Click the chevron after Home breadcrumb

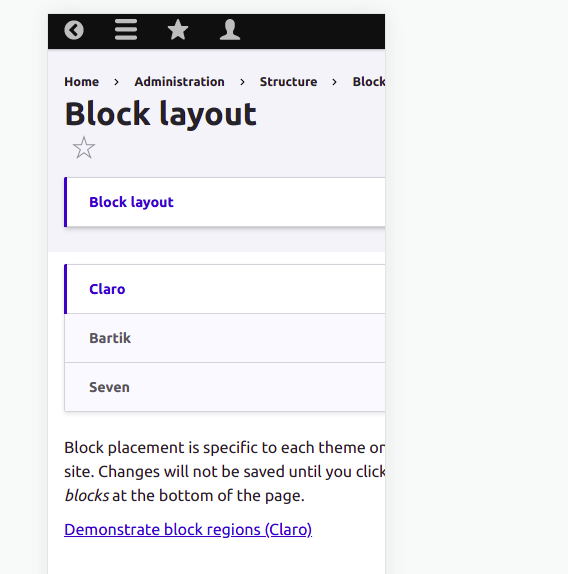(x=116, y=82)
